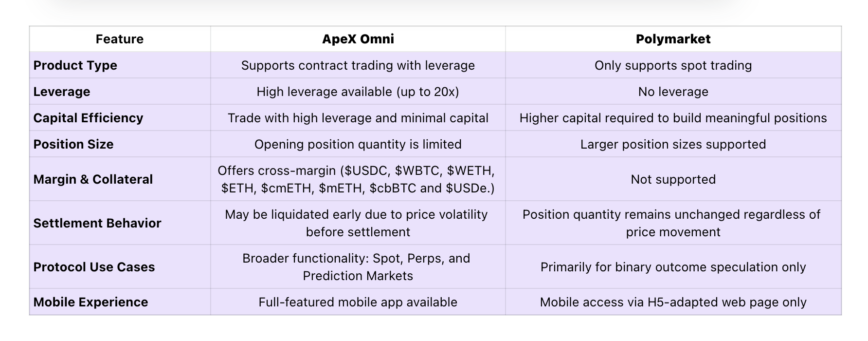Viewport: 868px width, 341px height.
Task: Click the Mobile Experience row label
Action: pos(90,302)
